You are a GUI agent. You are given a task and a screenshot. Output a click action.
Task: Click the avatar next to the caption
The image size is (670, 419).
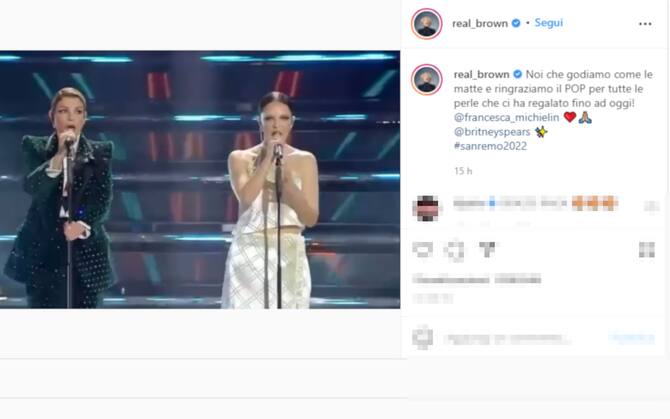coord(427,81)
